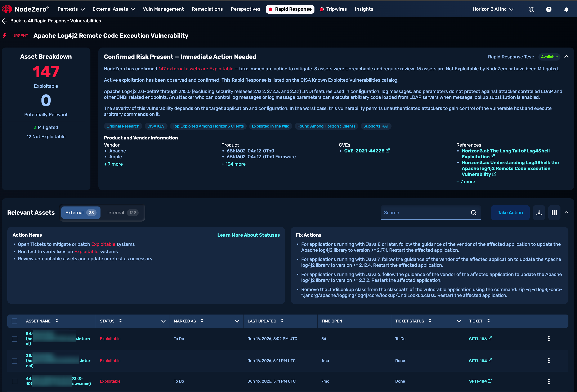
Task: Expand + 7 more references
Action: pyautogui.click(x=466, y=182)
